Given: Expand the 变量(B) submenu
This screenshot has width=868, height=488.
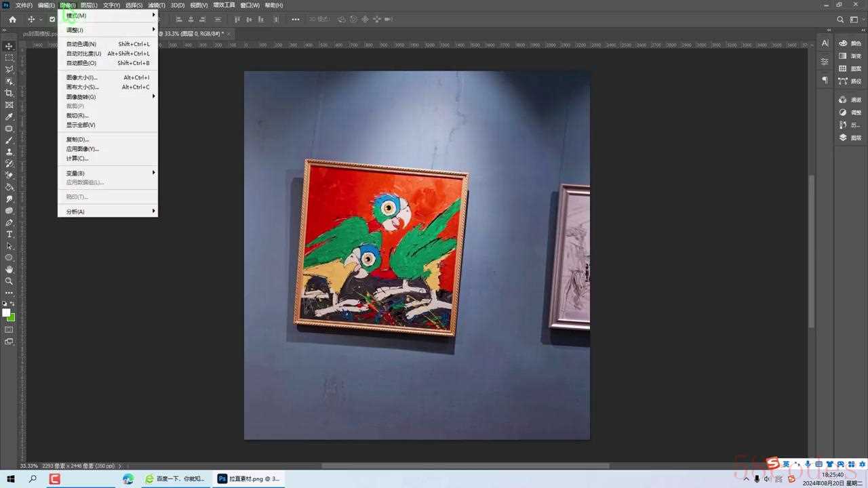Looking at the screenshot, I should pyautogui.click(x=108, y=173).
